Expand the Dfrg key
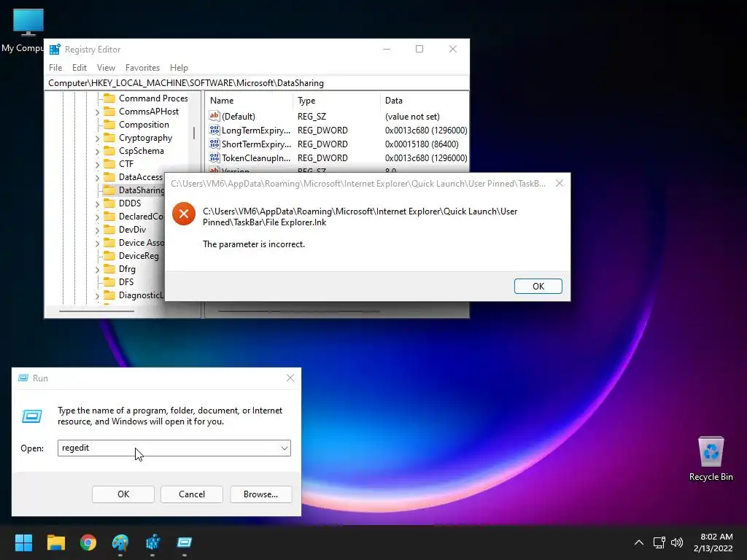 (x=97, y=270)
